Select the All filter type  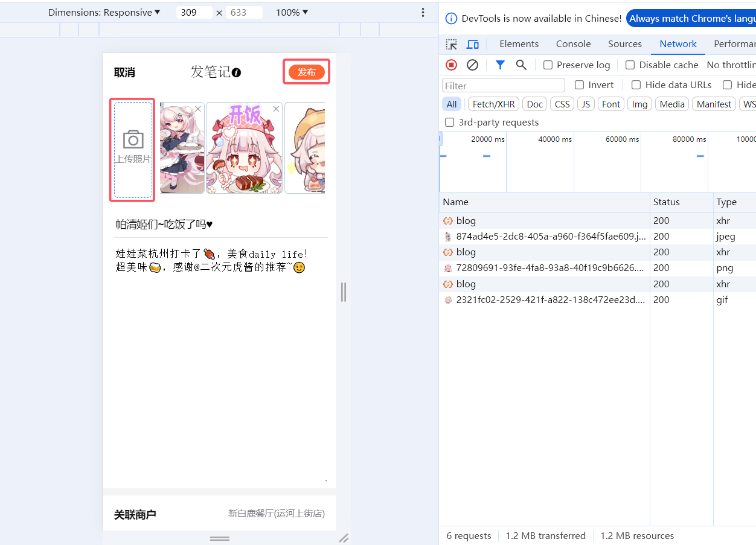(452, 104)
